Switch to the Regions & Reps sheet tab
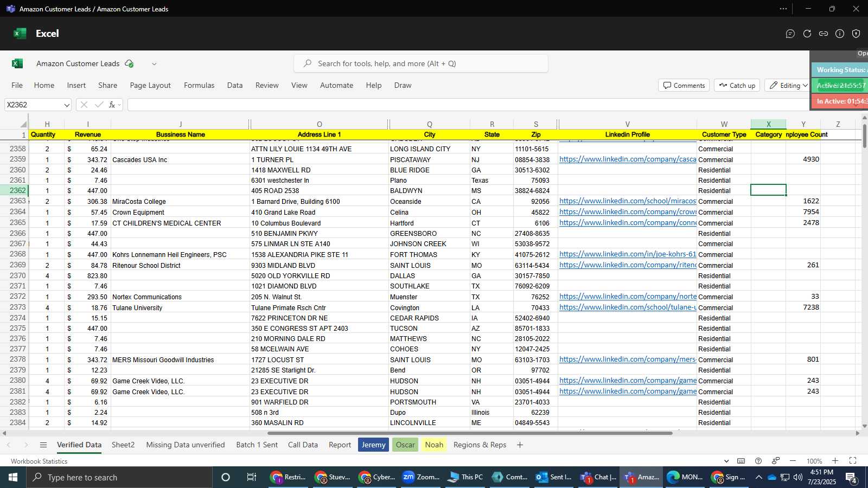Viewport: 868px width, 488px height. [480, 445]
